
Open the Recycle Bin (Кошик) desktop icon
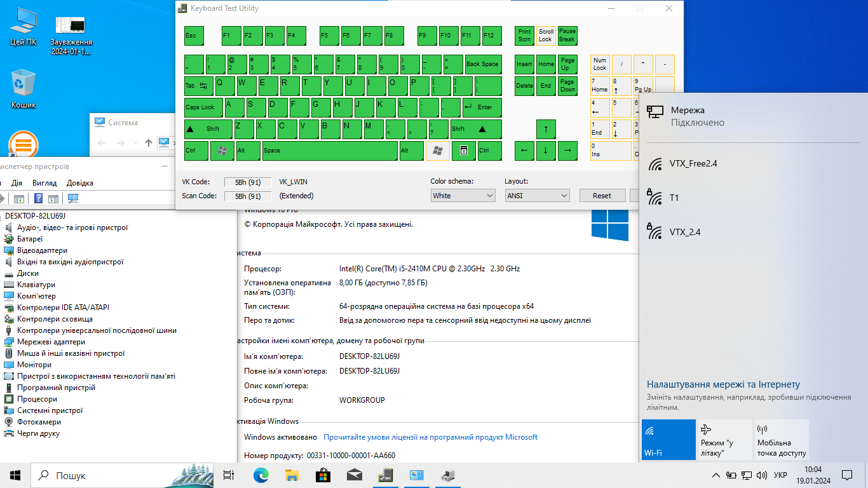click(24, 89)
